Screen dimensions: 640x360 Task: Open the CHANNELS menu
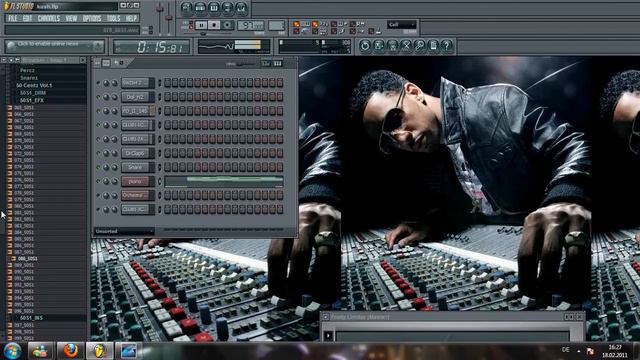pyautogui.click(x=49, y=18)
